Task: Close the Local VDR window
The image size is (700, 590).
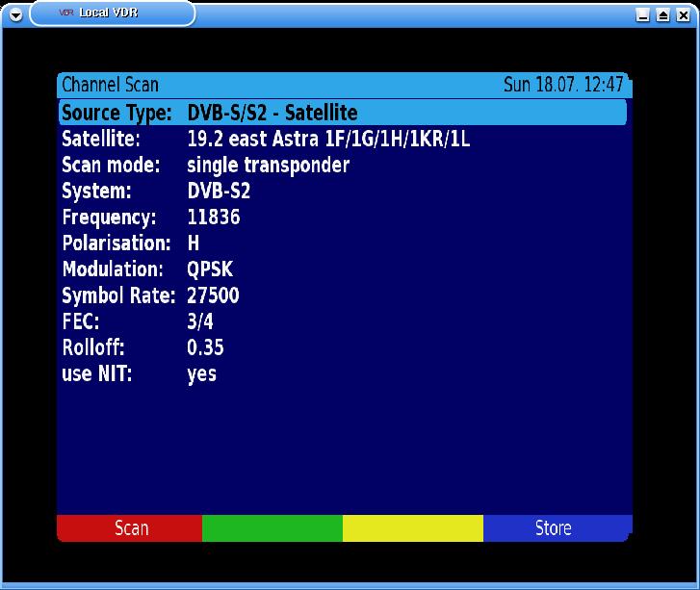Action: 683,14
